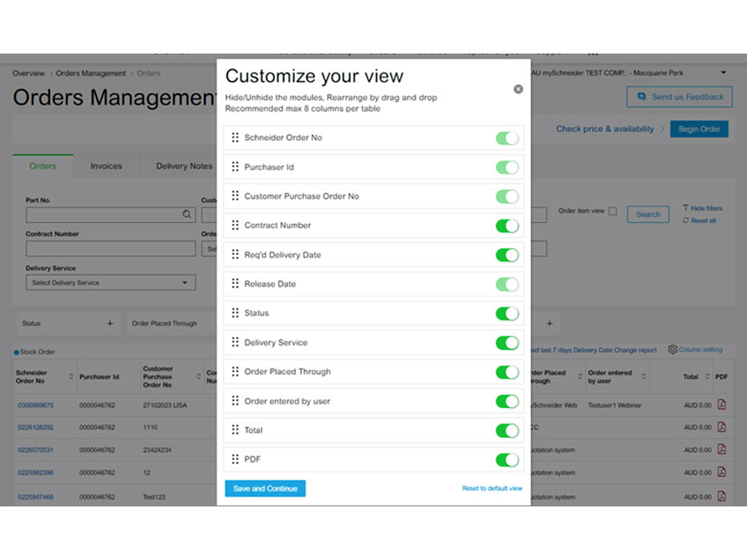Close the Customize your view dialog
747x560 pixels.
tap(519, 89)
